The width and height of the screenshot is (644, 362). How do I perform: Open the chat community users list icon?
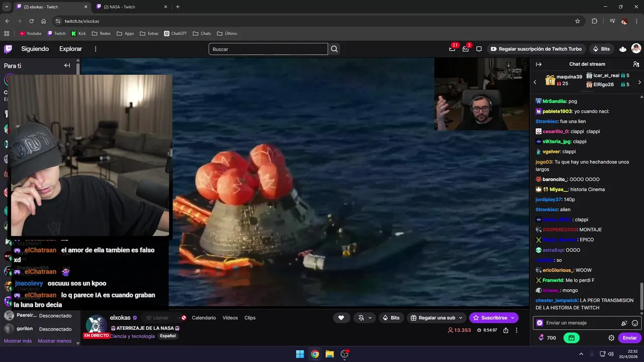pos(636,64)
